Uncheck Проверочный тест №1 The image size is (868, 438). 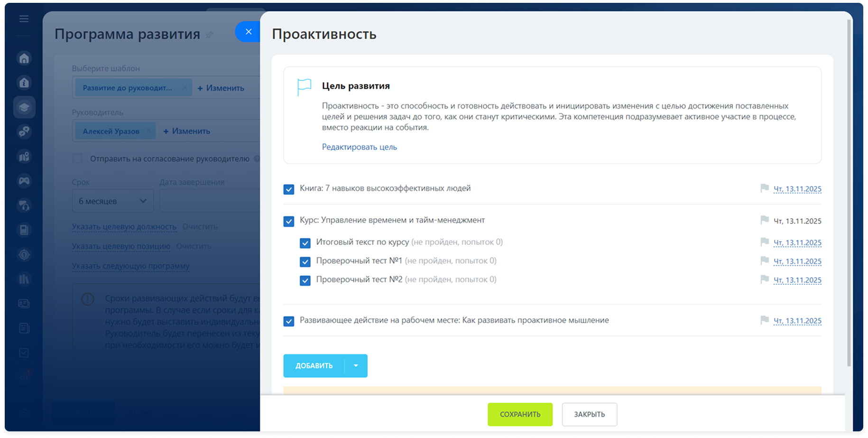[x=305, y=262]
